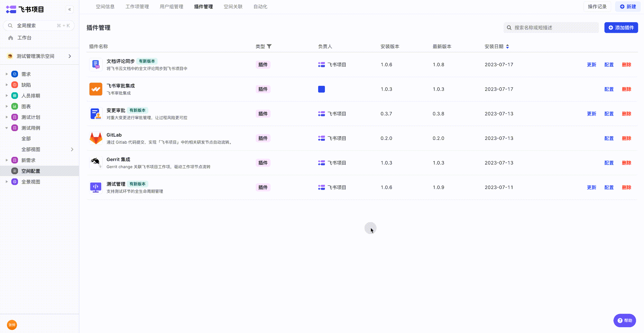Viewport: 644px width, 333px height.
Task: Click the 全景视图 icon
Action: 14,182
